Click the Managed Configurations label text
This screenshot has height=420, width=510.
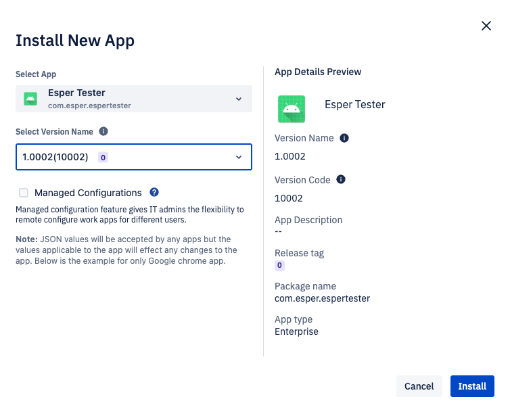[x=88, y=193]
